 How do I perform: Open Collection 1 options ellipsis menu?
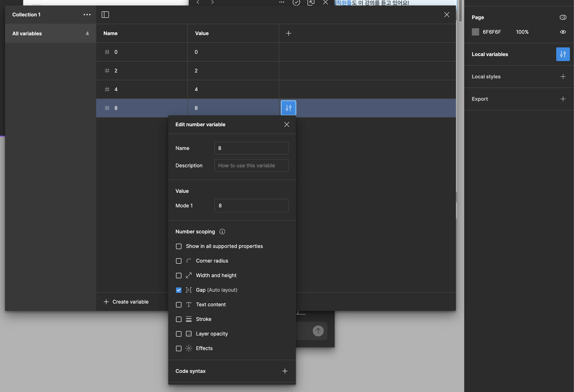click(87, 15)
